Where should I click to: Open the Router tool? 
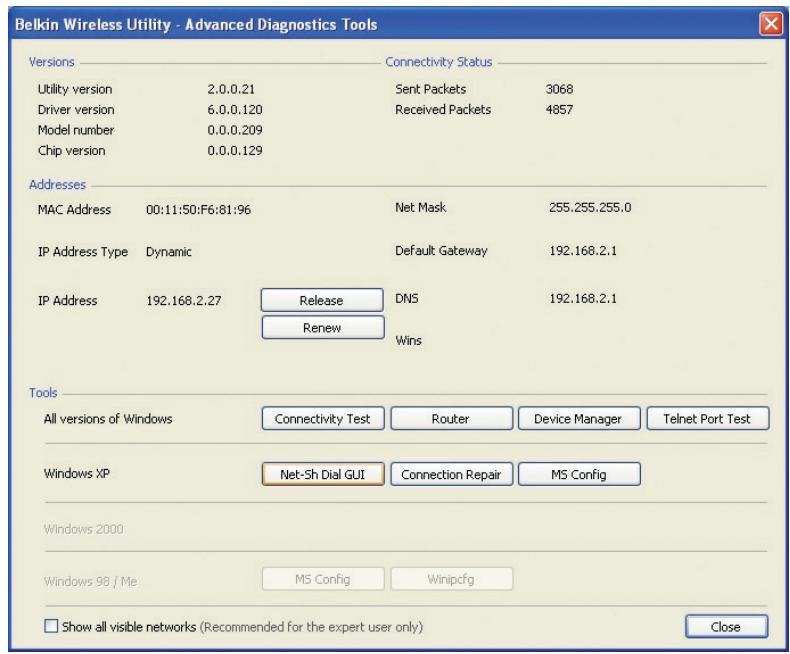tap(451, 419)
